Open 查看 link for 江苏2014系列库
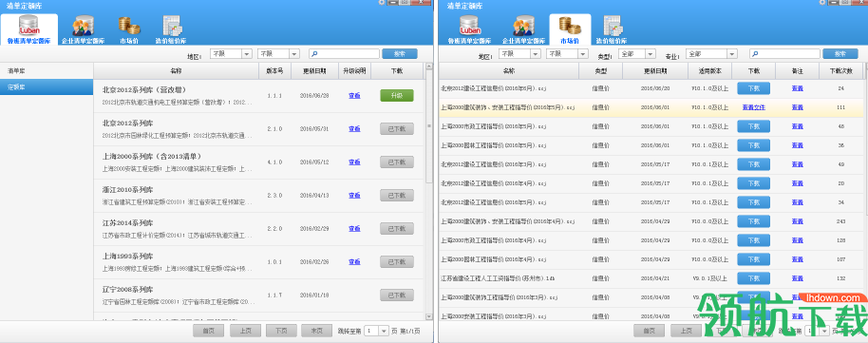This screenshot has height=343, width=868. 354,228
